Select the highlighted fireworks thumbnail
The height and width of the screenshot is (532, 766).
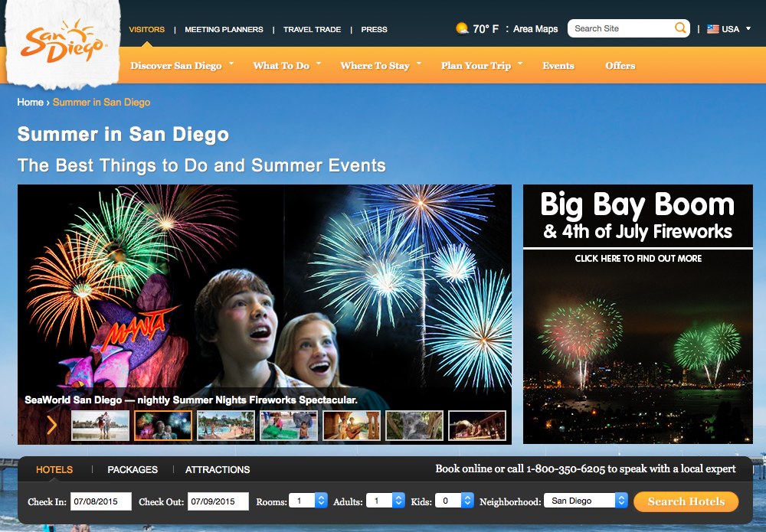point(163,425)
